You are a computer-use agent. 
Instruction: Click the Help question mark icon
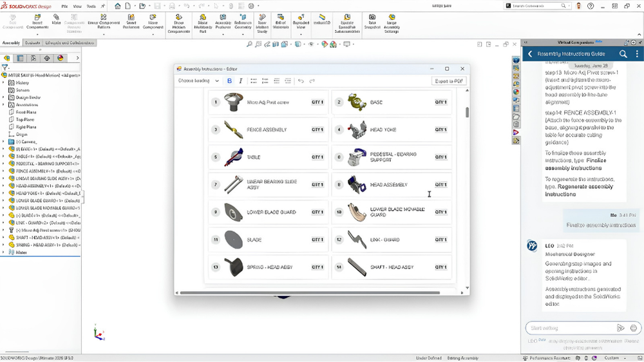pyautogui.click(x=590, y=6)
